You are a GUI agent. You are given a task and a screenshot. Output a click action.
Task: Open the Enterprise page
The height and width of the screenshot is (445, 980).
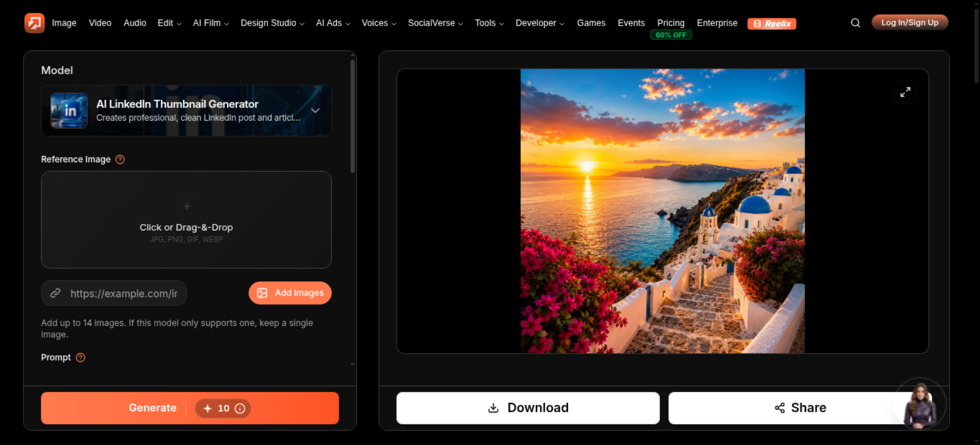pyautogui.click(x=717, y=23)
